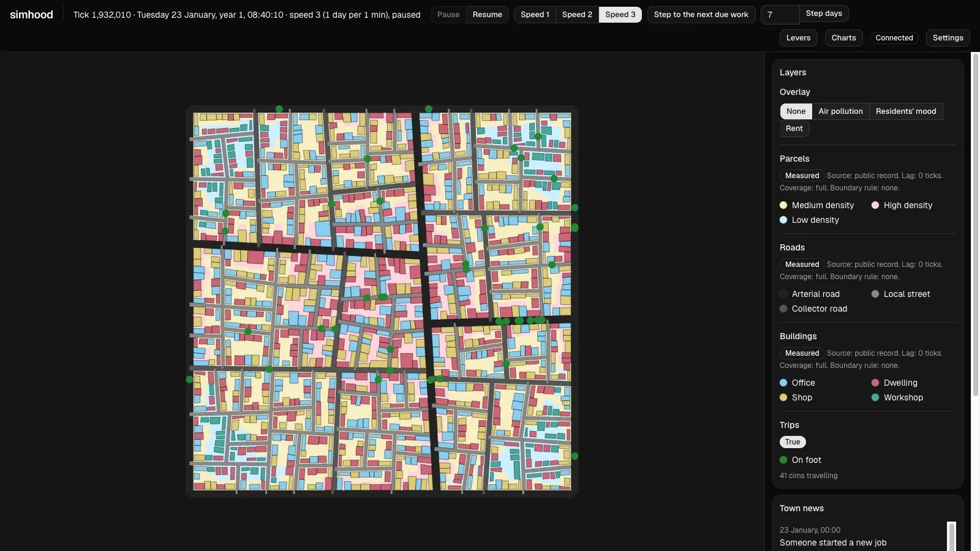Image resolution: width=980 pixels, height=551 pixels.
Task: Click the Measured badge under Parcels
Action: pyautogui.click(x=802, y=176)
